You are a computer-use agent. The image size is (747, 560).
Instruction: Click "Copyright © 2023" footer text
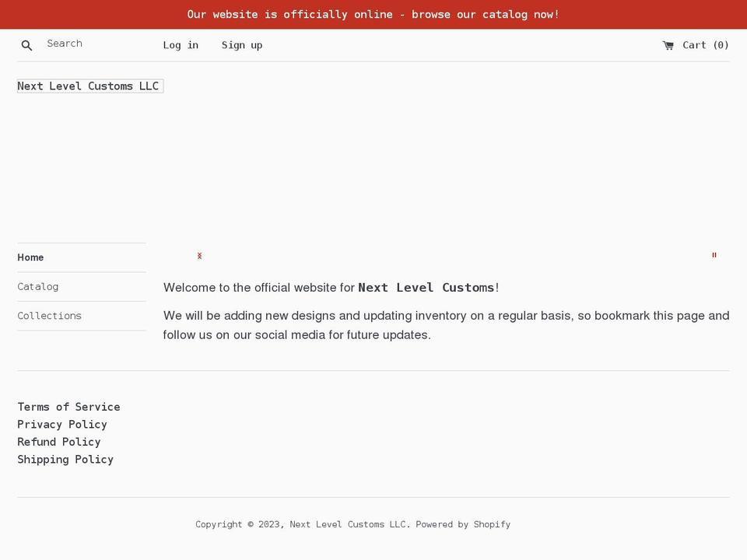[x=240, y=524]
